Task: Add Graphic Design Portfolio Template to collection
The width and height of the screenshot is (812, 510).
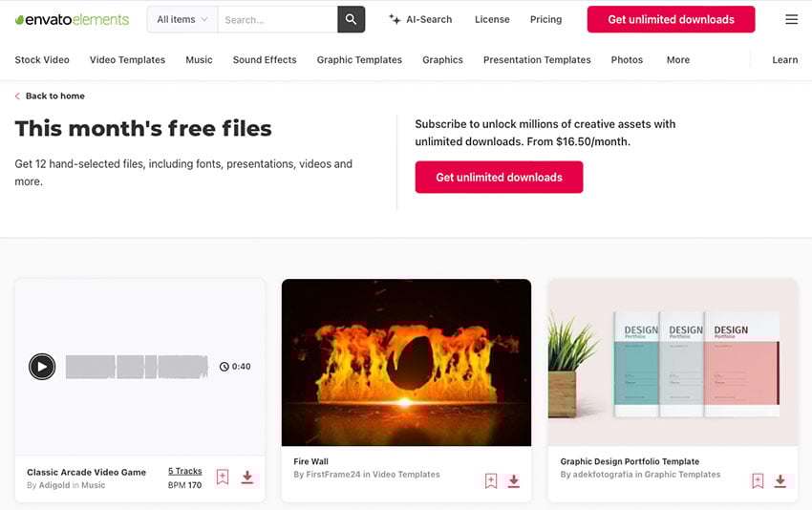Action: 758,481
